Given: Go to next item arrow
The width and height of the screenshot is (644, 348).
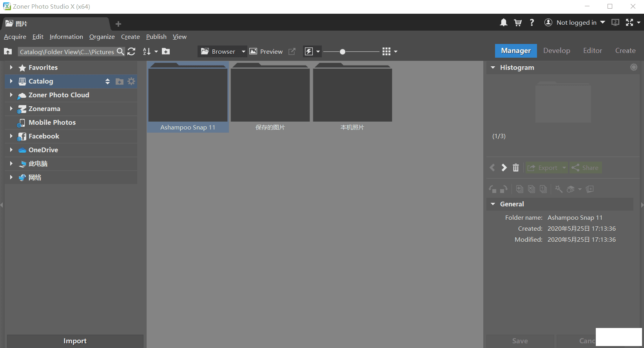Looking at the screenshot, I should point(504,168).
